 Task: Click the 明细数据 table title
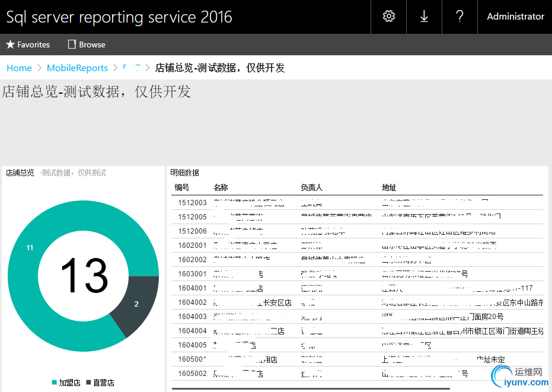184,173
